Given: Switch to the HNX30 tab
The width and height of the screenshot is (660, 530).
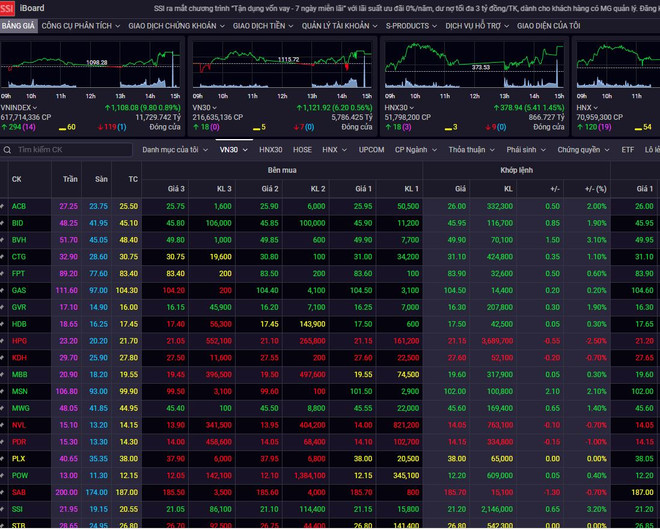Looking at the screenshot, I should point(270,150).
